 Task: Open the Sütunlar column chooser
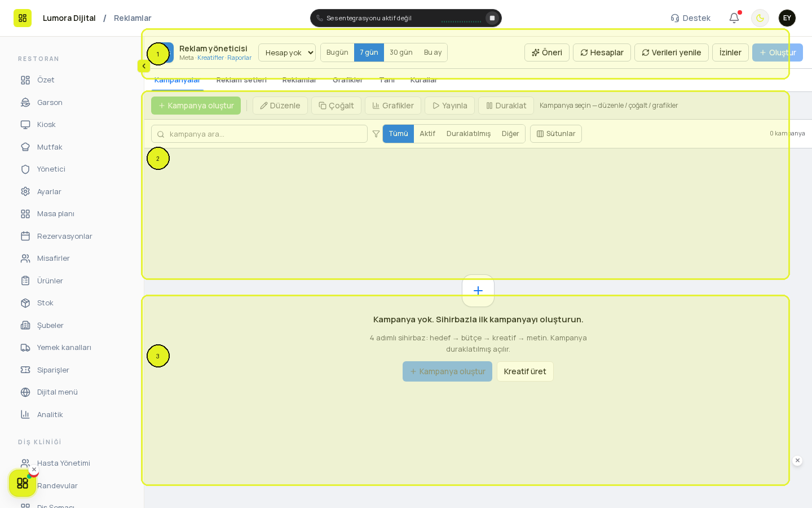(x=556, y=134)
